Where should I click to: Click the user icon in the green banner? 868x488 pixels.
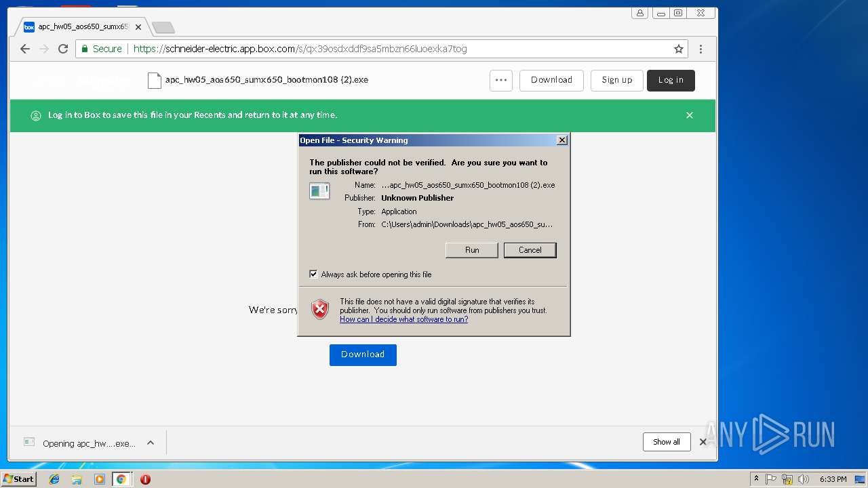[x=36, y=116]
